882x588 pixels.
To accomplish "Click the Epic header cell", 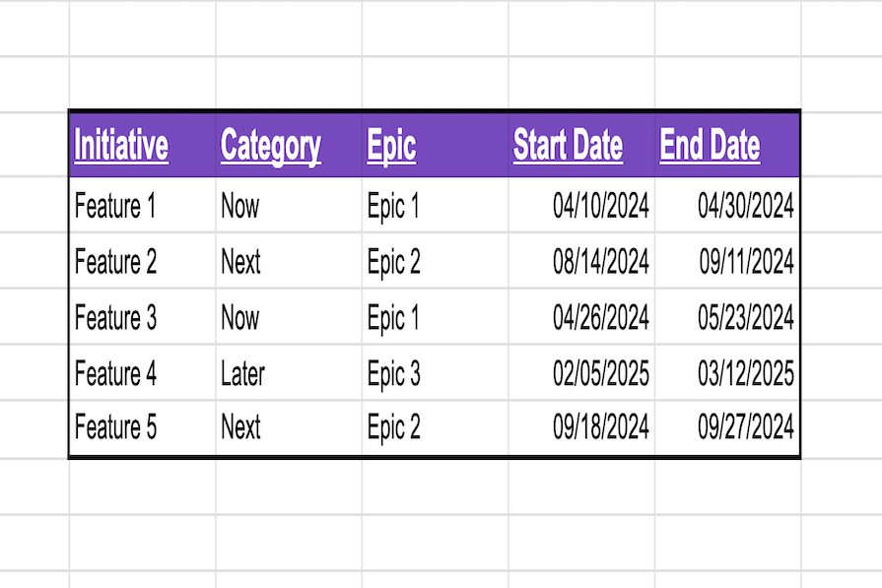I will pos(392,146).
